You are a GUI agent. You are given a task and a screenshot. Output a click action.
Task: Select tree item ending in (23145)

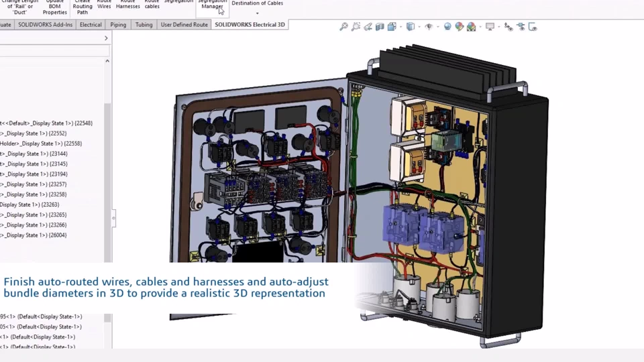pyautogui.click(x=34, y=164)
